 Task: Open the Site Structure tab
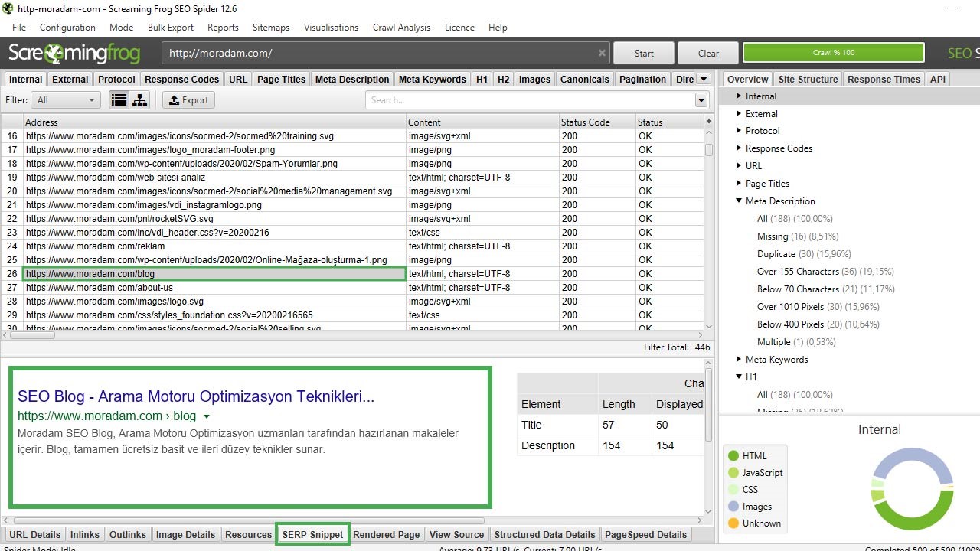(808, 79)
